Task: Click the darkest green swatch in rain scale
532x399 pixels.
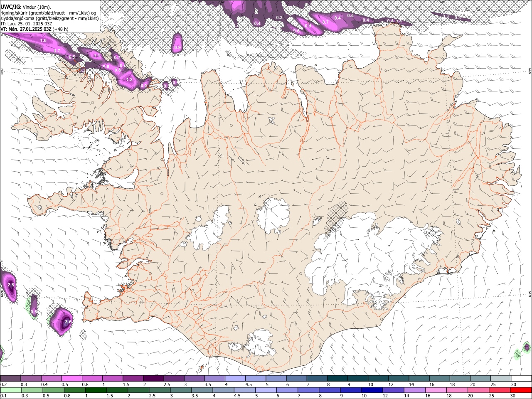Action: click(x=96, y=390)
